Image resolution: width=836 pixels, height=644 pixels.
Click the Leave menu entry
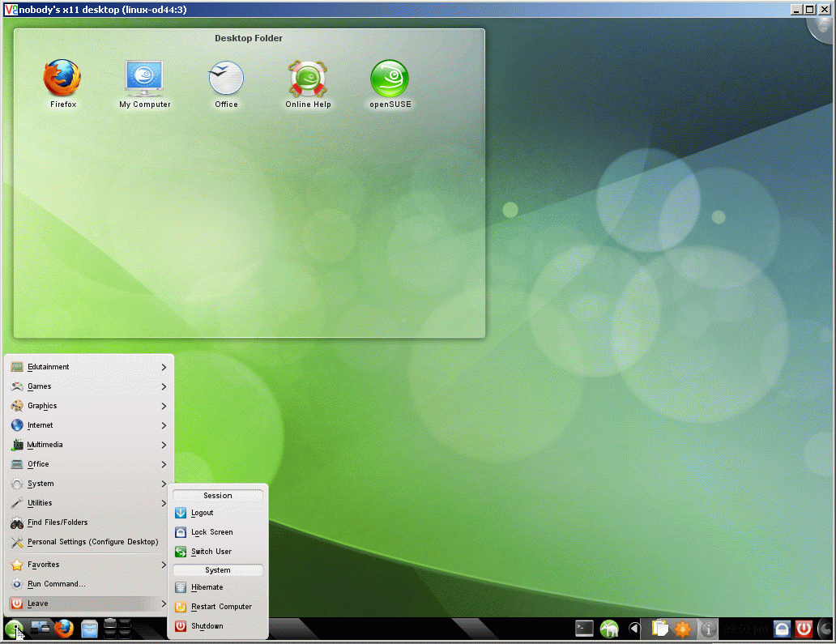89,603
